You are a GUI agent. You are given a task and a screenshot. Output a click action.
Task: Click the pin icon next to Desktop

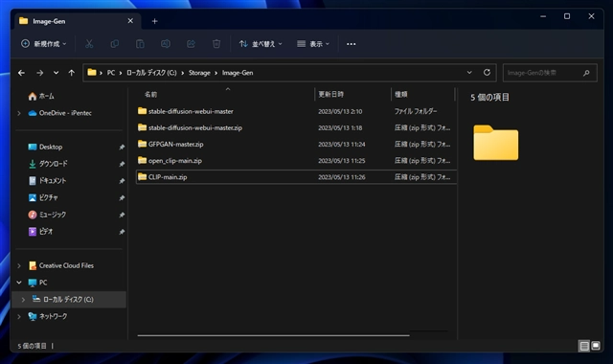(x=122, y=147)
